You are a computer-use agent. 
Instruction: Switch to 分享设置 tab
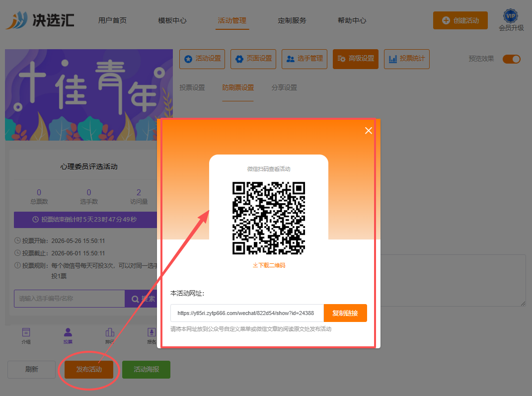pyautogui.click(x=284, y=87)
